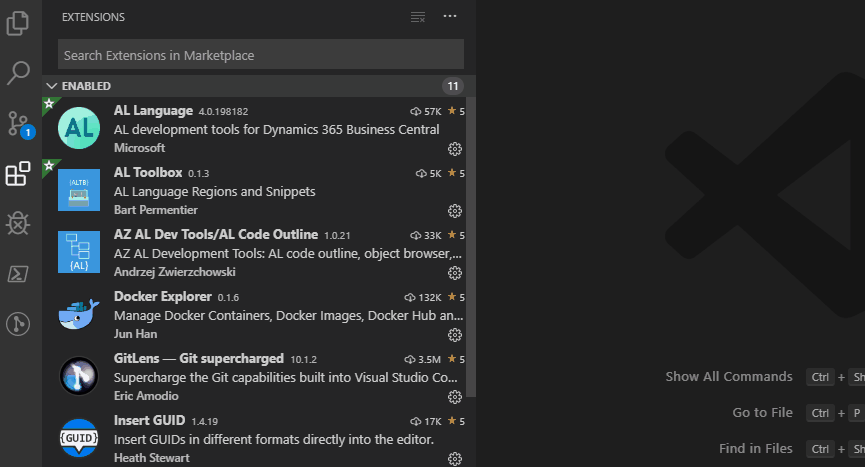This screenshot has width=865, height=467.
Task: Click the Bart Permentier publisher name
Action: coord(156,210)
